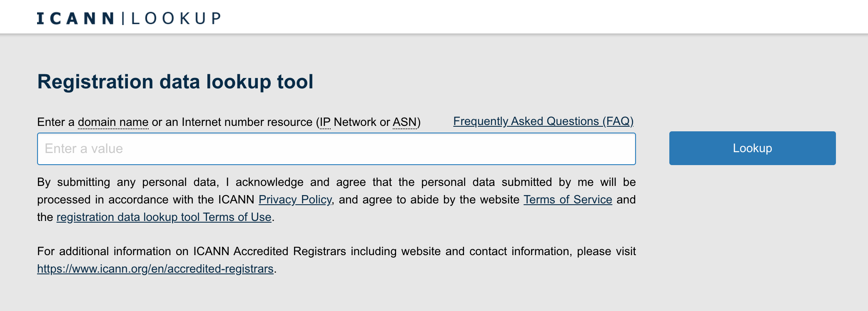Follow the Privacy Policy hyperlink in the disclaimer
This screenshot has height=311, width=868.
(295, 200)
